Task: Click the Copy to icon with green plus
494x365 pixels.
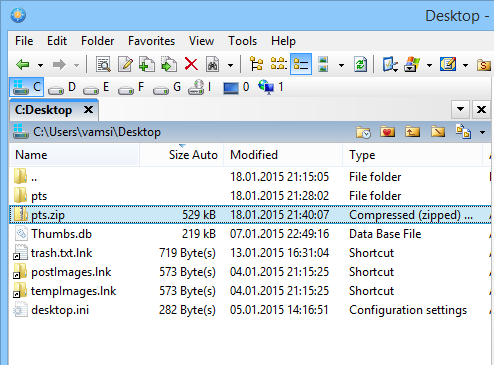Action: [147, 64]
